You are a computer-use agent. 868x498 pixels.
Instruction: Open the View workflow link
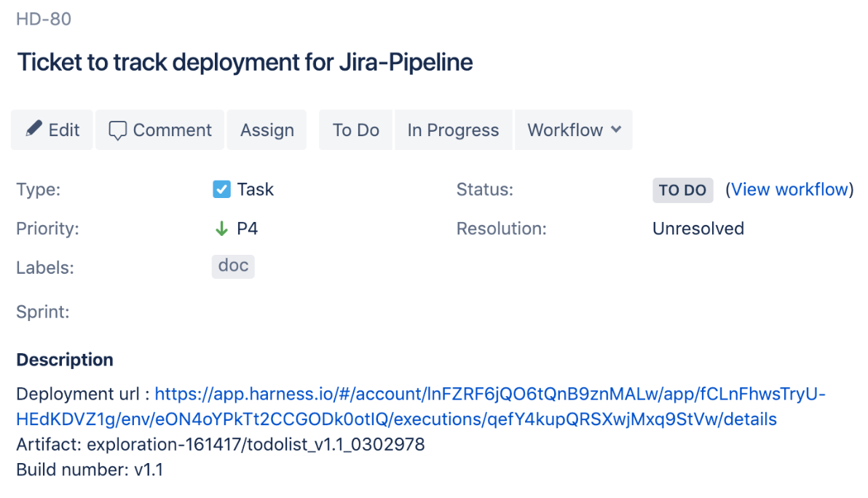tap(789, 190)
